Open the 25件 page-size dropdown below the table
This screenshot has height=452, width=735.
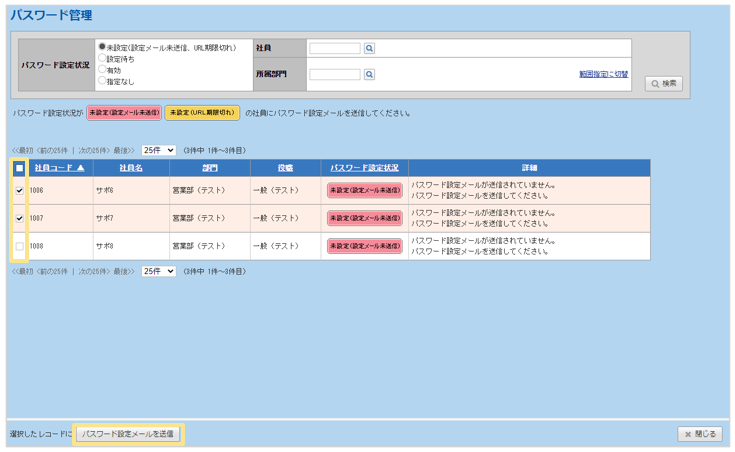click(158, 271)
